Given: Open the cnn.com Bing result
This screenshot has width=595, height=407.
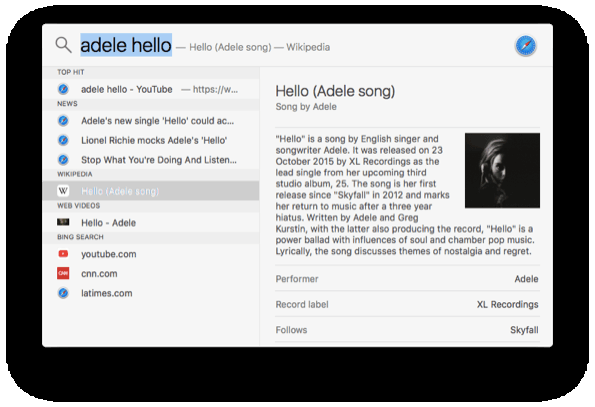Looking at the screenshot, I should point(151,273).
